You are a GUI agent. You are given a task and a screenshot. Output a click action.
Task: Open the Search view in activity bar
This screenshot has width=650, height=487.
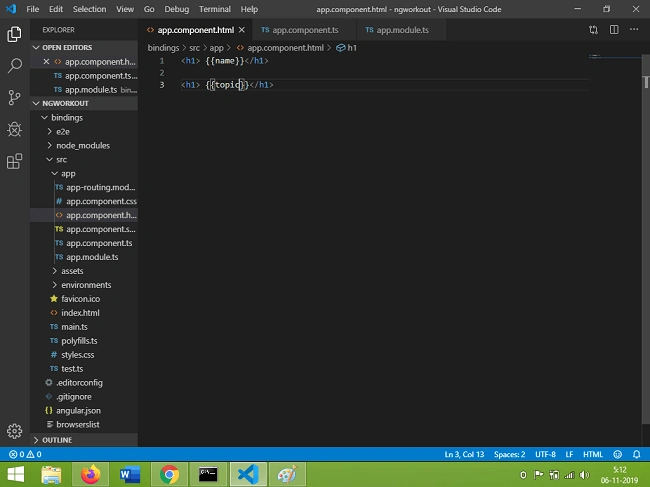(x=15, y=65)
